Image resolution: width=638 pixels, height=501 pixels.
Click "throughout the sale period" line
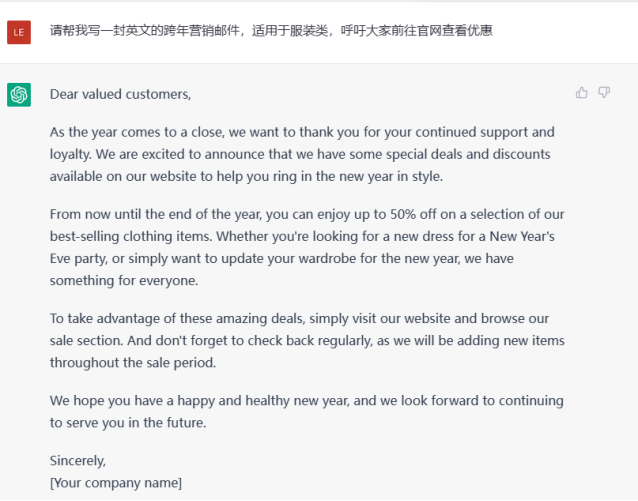coord(133,363)
